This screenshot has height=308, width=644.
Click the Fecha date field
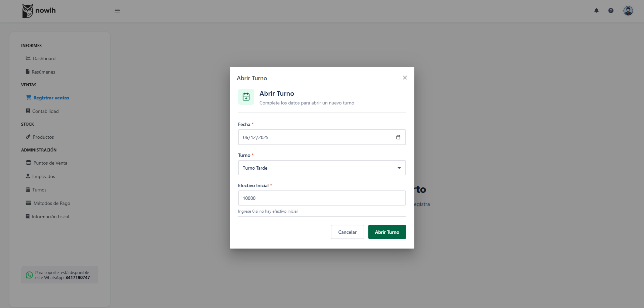[x=316, y=137]
